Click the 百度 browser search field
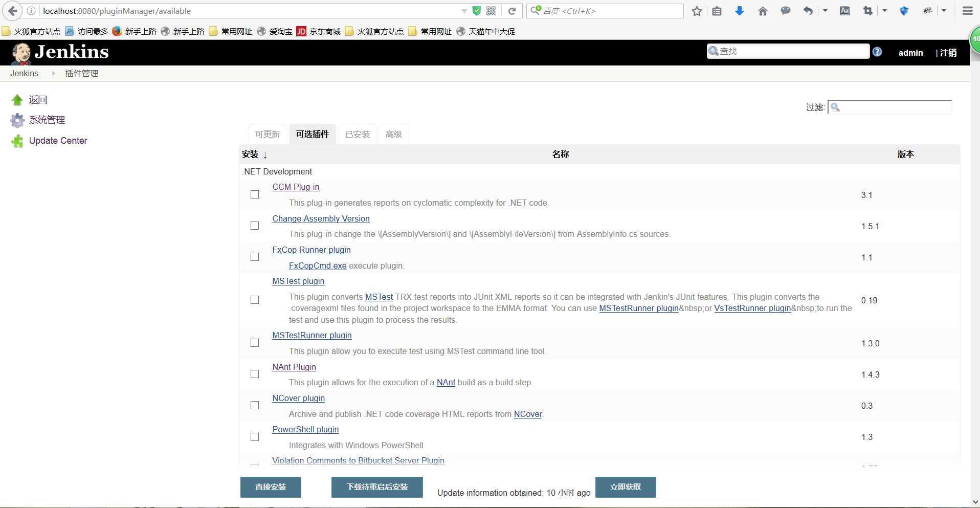 tap(605, 11)
